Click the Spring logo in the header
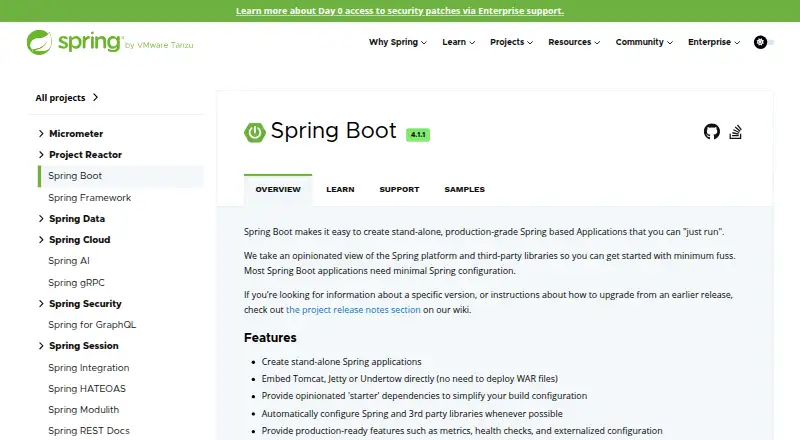 74,42
